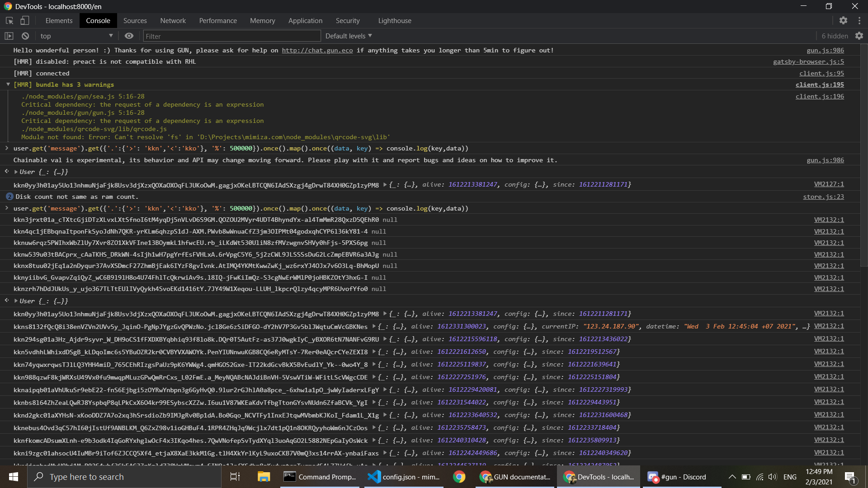Reveal the 6 hidden console messages

tap(835, 36)
